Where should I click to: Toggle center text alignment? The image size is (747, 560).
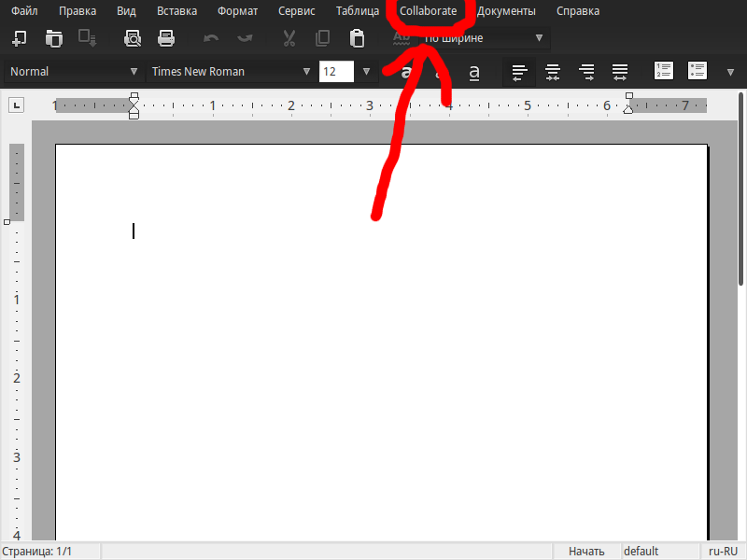tap(553, 71)
